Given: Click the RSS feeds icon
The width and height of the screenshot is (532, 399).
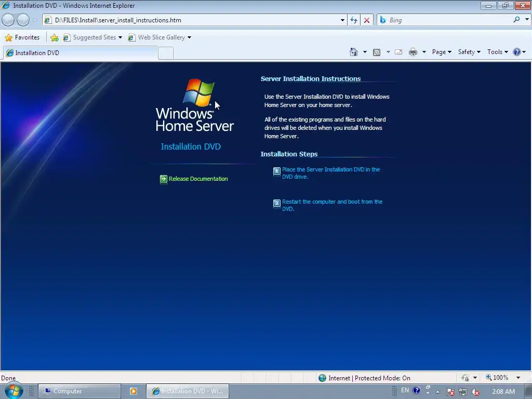Looking at the screenshot, I should pos(377,52).
